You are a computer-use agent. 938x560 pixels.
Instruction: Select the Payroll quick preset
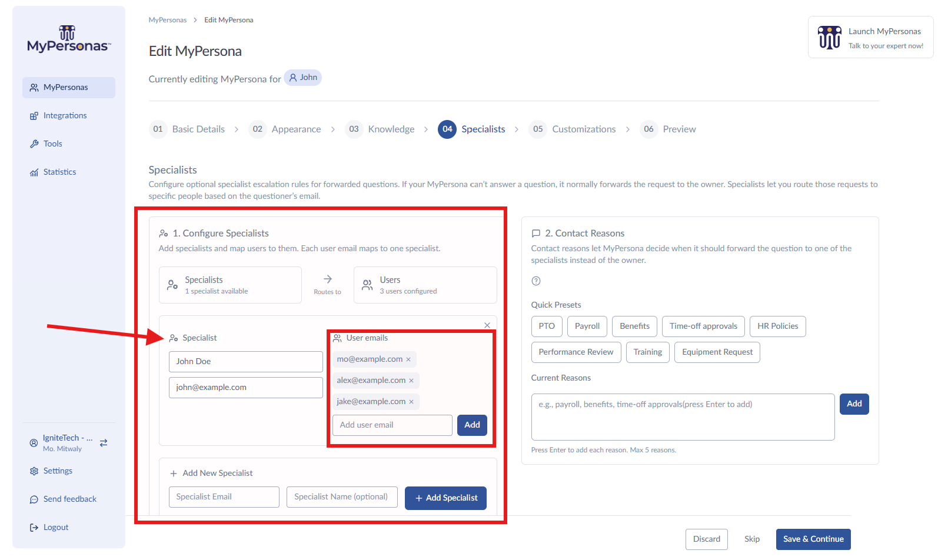(587, 326)
